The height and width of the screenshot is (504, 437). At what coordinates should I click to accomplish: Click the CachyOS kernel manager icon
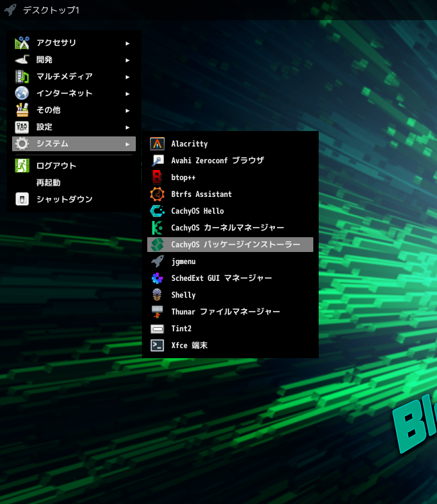tap(157, 228)
